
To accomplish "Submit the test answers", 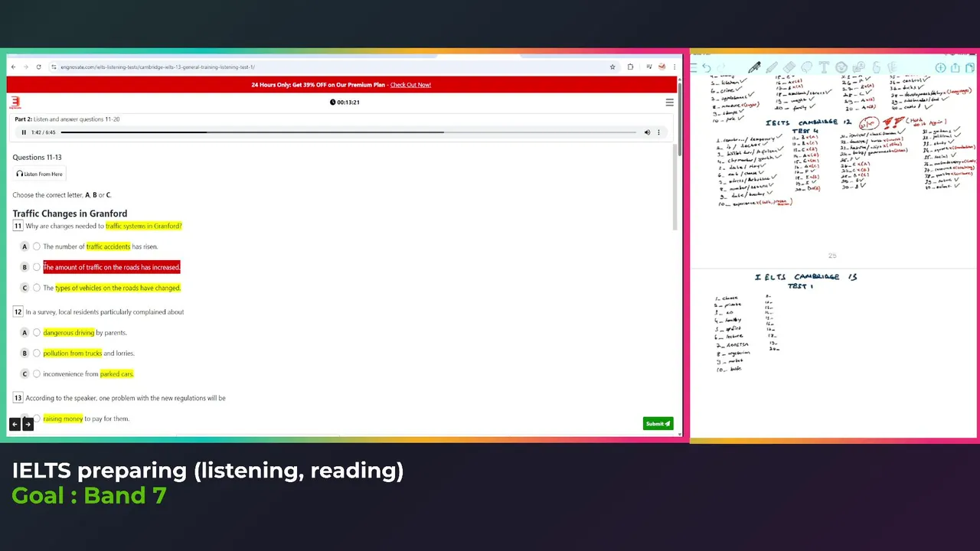I will [x=658, y=424].
